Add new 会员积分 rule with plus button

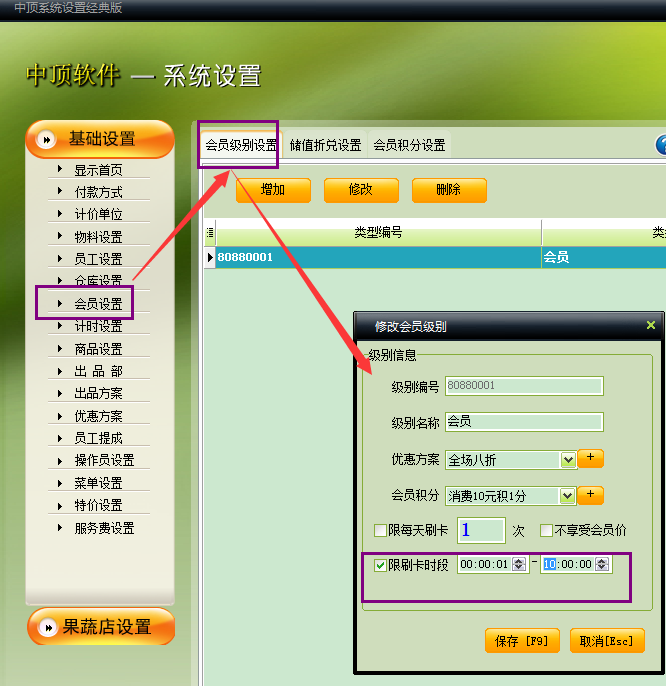pyautogui.click(x=590, y=495)
